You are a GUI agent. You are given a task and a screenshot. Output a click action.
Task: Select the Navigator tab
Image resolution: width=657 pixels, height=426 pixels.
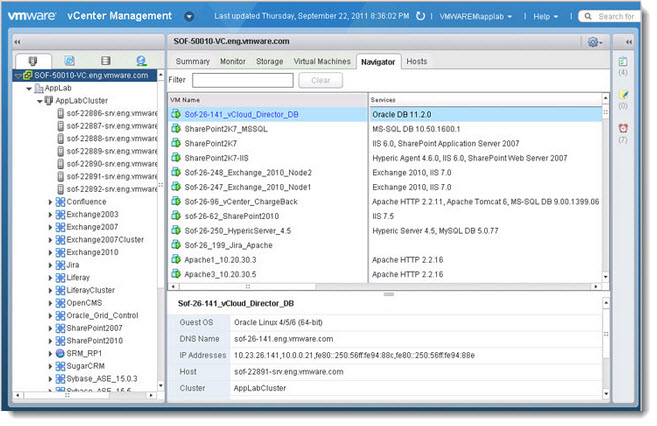(378, 62)
